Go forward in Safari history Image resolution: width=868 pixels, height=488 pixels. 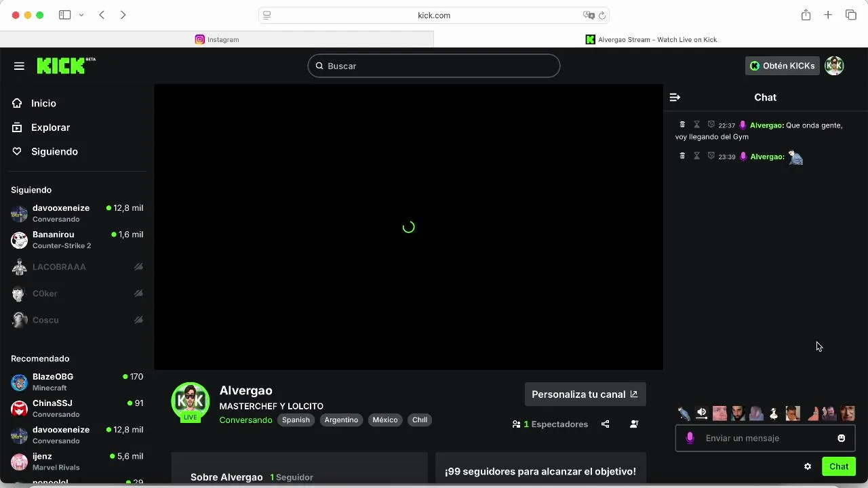coord(123,15)
